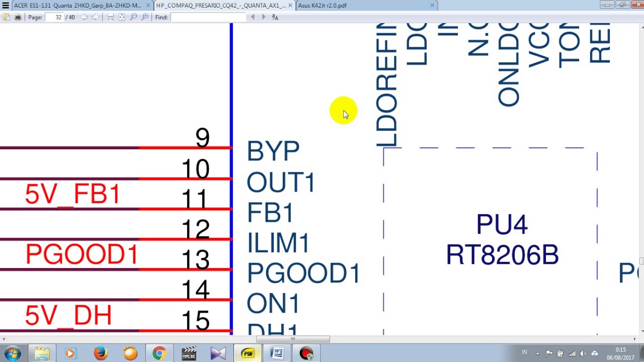Click the Find text input field
This screenshot has width=644, height=362.
207,17
